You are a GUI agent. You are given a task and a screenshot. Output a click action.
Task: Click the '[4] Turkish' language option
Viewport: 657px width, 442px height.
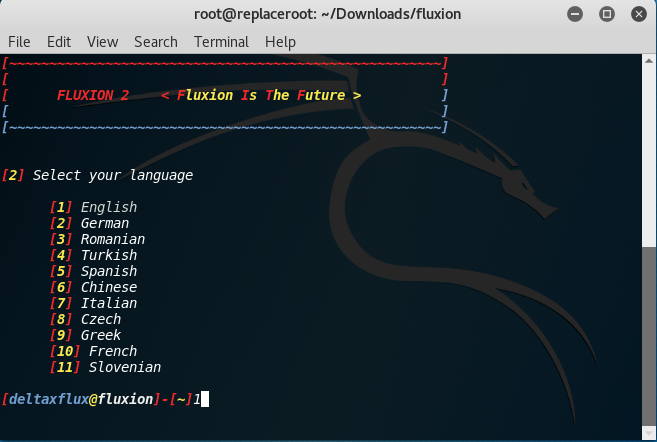(93, 255)
